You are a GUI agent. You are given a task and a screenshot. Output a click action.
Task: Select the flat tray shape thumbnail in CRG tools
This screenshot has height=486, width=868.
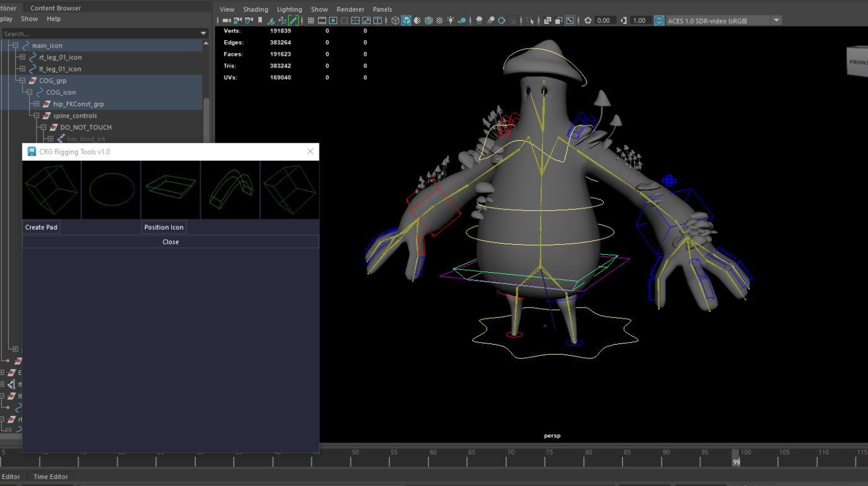pos(170,190)
